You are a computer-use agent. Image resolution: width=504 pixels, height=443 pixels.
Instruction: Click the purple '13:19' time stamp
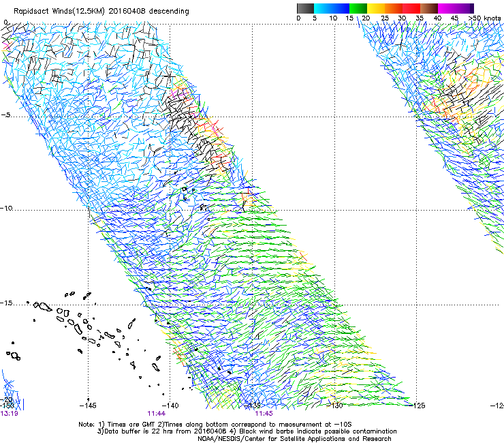9,414
